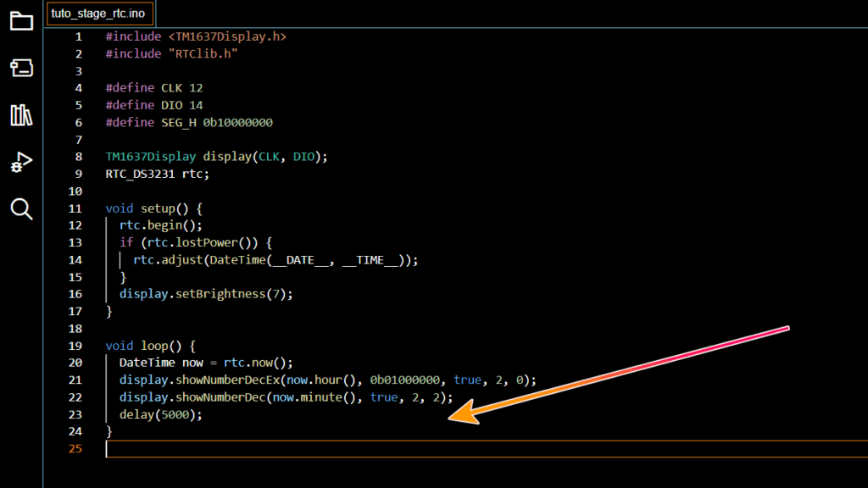This screenshot has width=868, height=488.
Task: Open the Boards Manager sidebar icon
Action: tap(21, 68)
